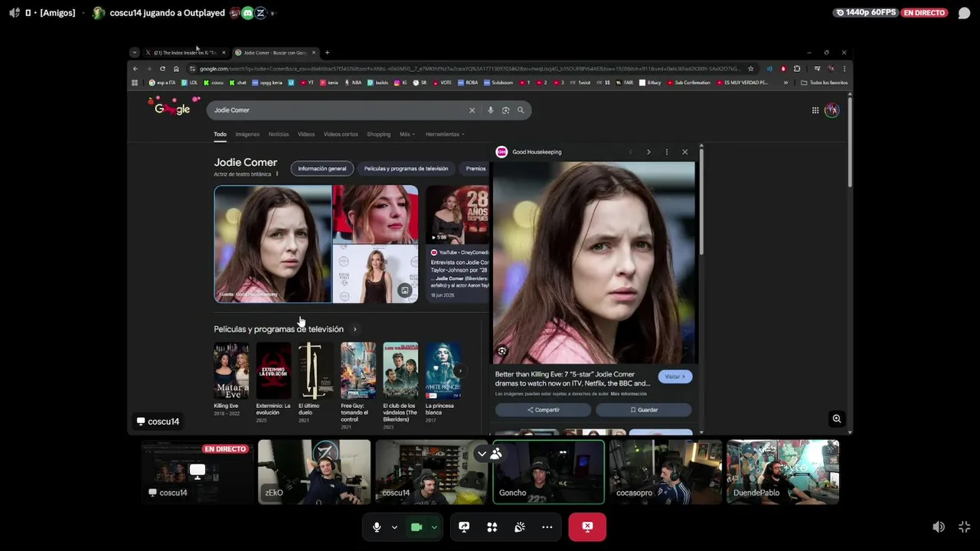Click Chrome's back navigation arrow

pos(136,69)
